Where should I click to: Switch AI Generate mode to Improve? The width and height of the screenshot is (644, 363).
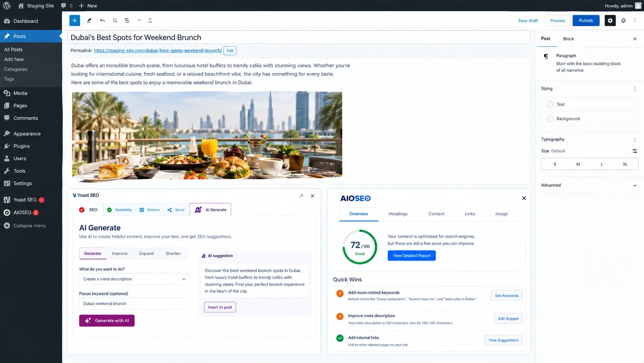click(120, 254)
